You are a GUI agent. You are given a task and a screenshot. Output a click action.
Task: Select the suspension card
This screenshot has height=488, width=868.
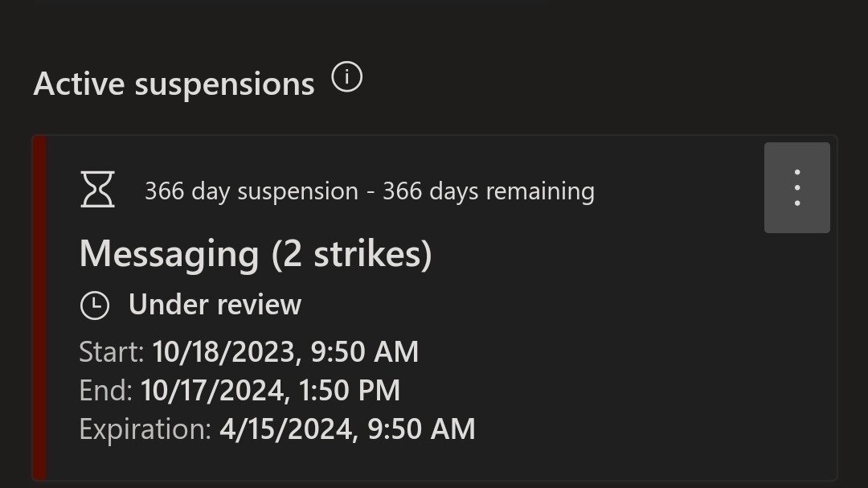pos(434,310)
